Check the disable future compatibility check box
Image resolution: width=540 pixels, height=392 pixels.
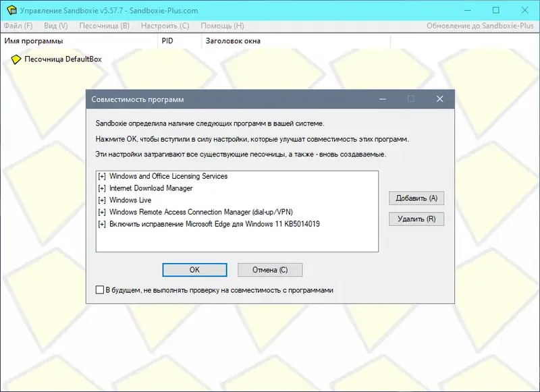coord(99,290)
